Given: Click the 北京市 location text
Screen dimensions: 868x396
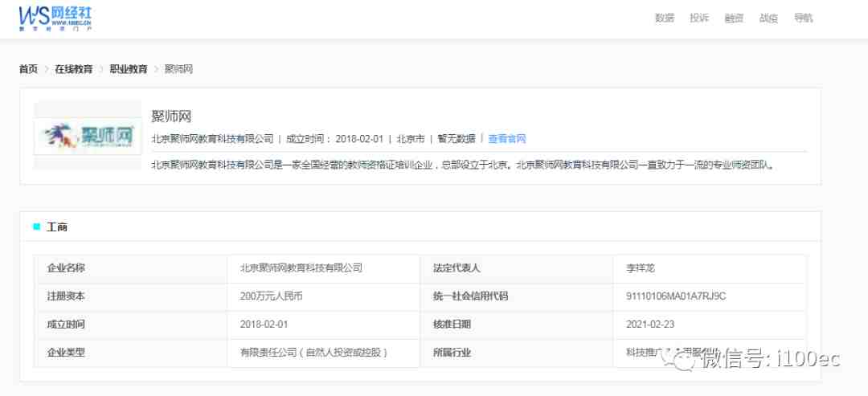Looking at the screenshot, I should coord(411,139).
